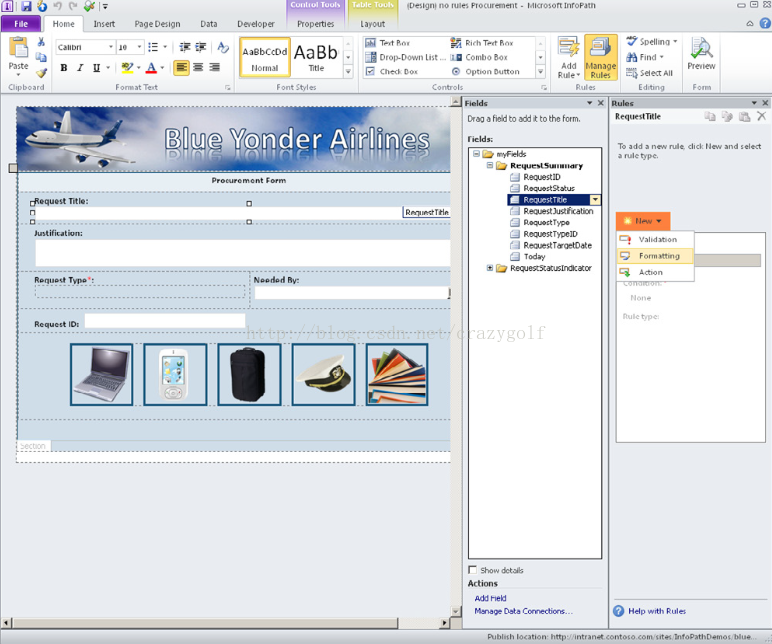
Task: Apply red font color swatch
Action: (x=151, y=67)
